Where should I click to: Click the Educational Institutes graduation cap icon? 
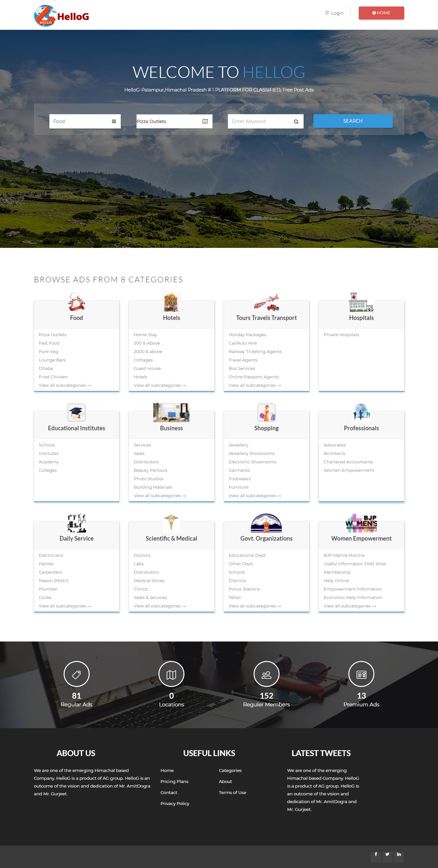coord(77,412)
